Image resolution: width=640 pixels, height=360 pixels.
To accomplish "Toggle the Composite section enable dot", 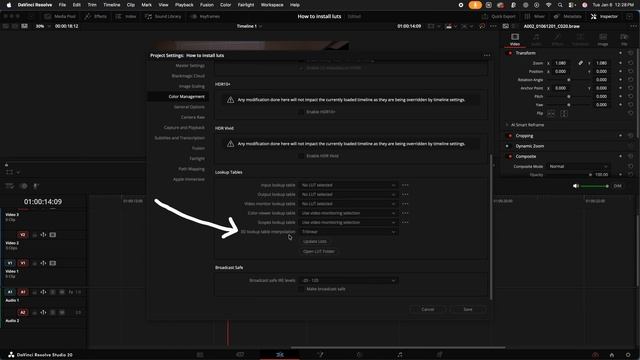I will (x=510, y=156).
